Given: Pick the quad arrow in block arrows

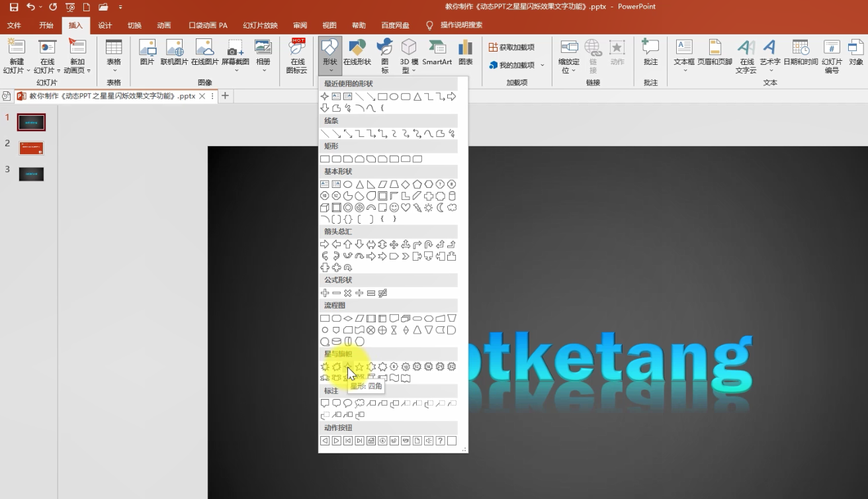Looking at the screenshot, I should tap(394, 245).
